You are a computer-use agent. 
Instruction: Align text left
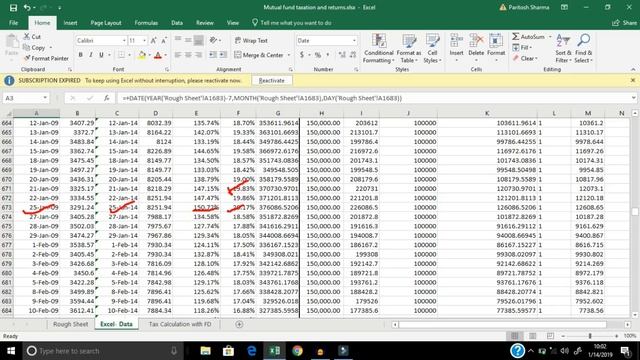coord(178,55)
